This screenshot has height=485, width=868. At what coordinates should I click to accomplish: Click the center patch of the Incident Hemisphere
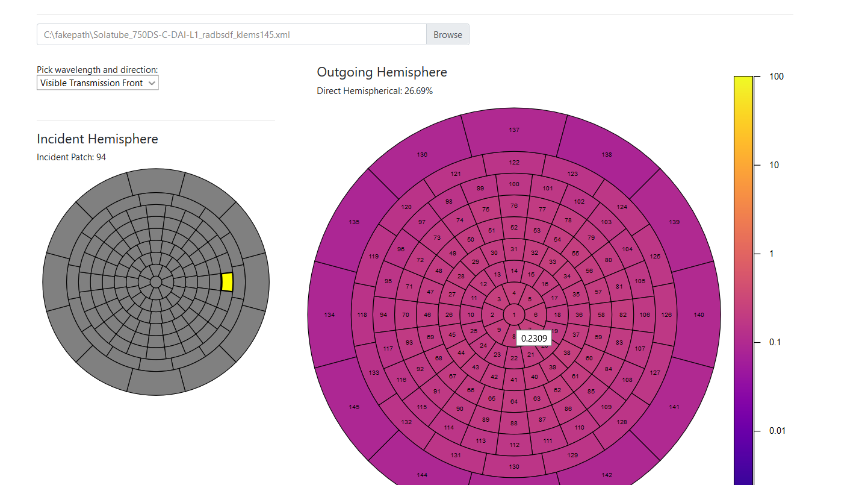point(156,282)
